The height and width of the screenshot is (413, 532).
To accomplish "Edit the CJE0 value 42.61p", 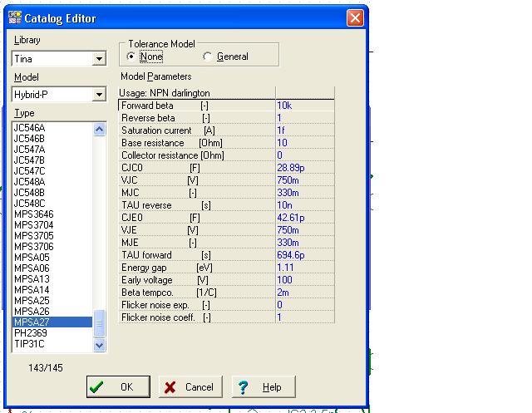I will pyautogui.click(x=305, y=218).
